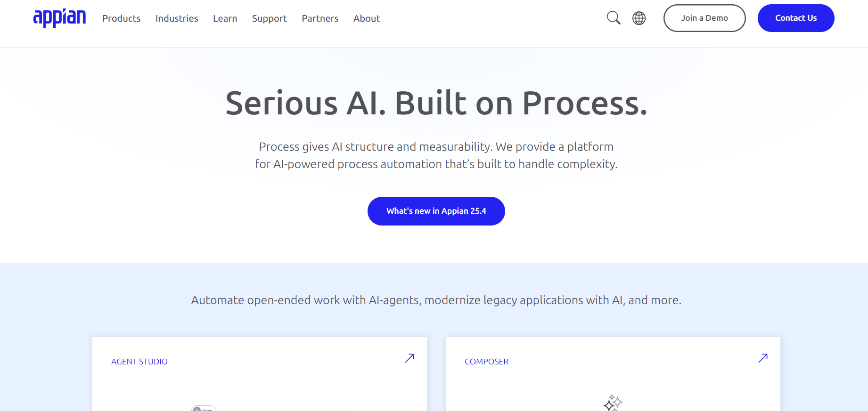Open What's new in Appian 25.4
Screen dimensions: 868x411
(436, 211)
